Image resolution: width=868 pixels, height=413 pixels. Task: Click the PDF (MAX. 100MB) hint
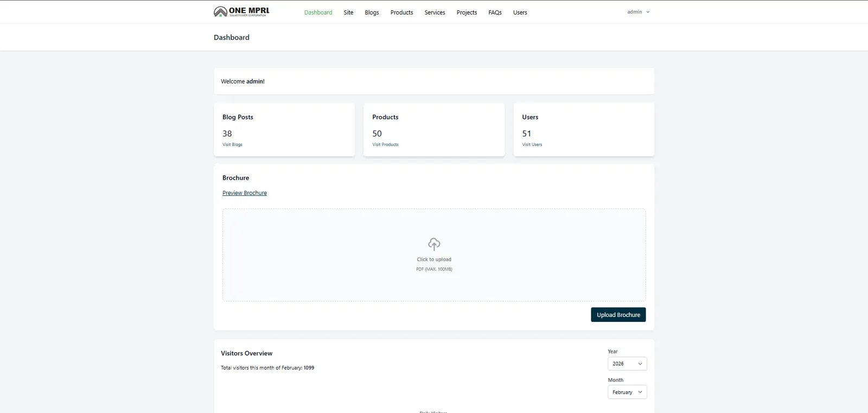[434, 269]
